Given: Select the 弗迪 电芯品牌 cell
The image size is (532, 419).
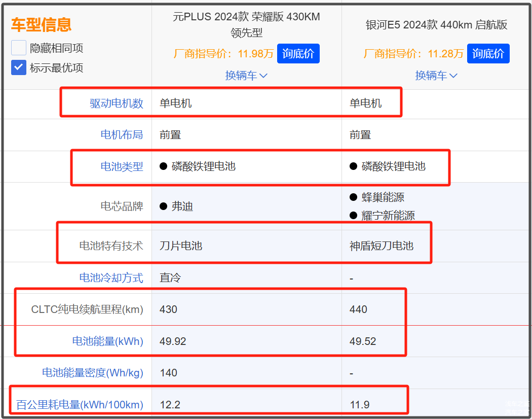Looking at the screenshot, I should coord(182,206).
